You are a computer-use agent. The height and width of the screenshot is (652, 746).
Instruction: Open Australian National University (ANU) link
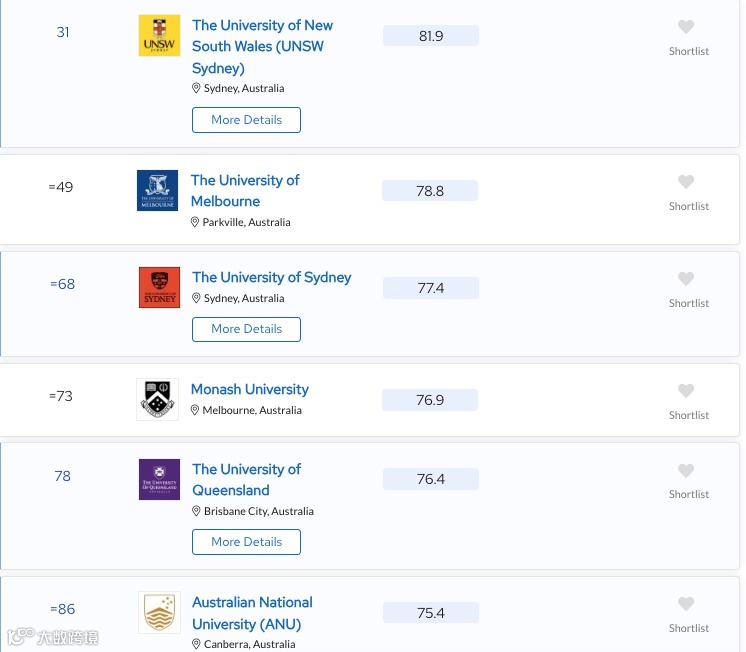(252, 613)
